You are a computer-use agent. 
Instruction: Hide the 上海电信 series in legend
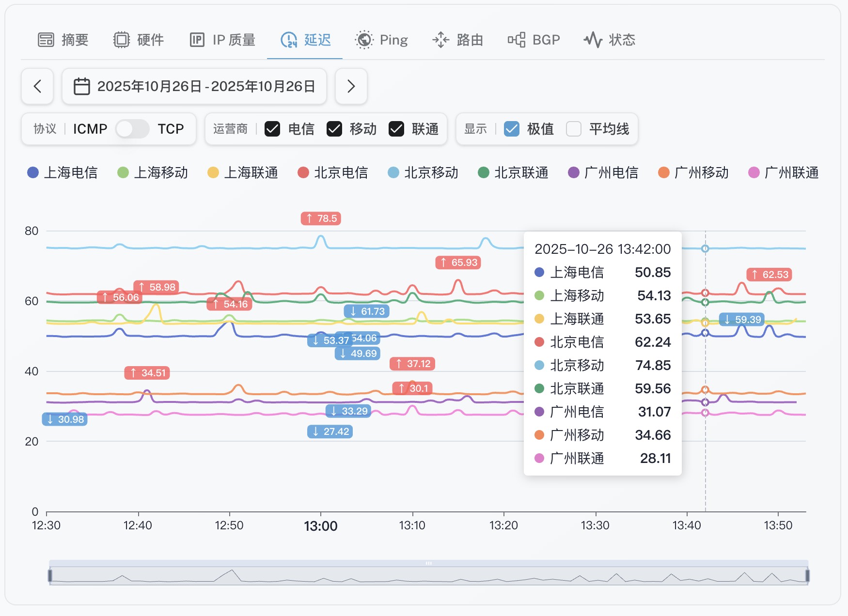pos(63,173)
